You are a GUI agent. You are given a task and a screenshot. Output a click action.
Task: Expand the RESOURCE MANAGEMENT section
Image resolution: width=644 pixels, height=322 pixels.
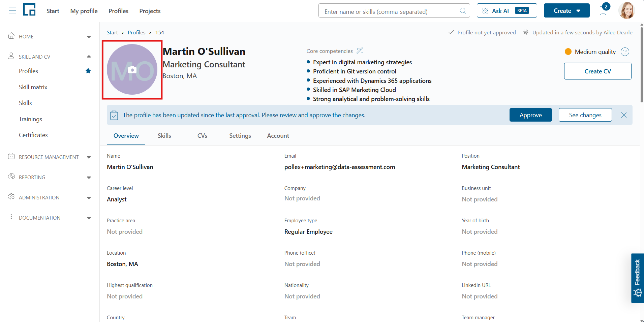[89, 157]
